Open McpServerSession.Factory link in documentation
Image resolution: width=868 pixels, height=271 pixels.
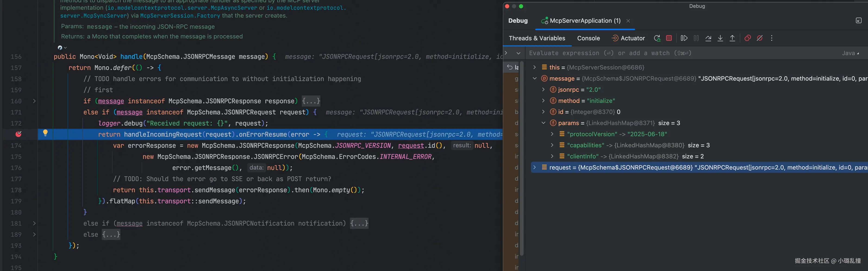tap(180, 16)
